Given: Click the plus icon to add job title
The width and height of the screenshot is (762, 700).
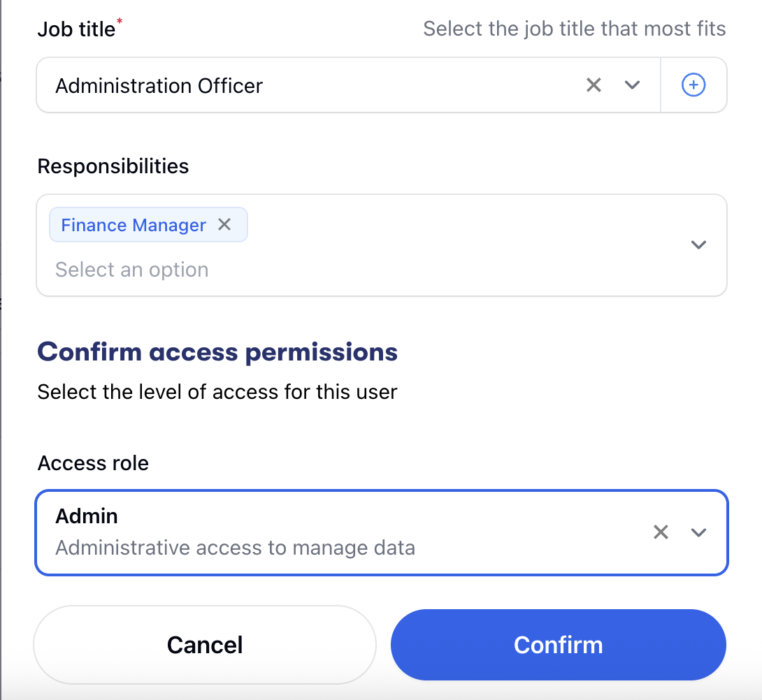Looking at the screenshot, I should pos(693,85).
